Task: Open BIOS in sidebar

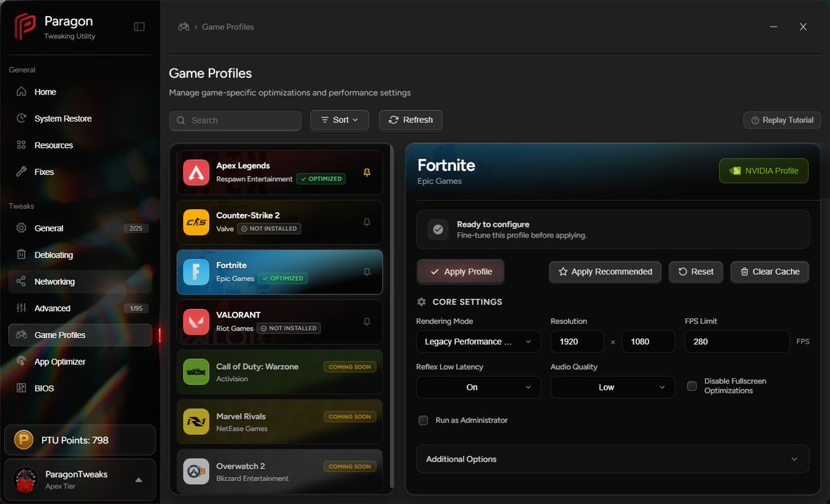Action: (x=80, y=389)
